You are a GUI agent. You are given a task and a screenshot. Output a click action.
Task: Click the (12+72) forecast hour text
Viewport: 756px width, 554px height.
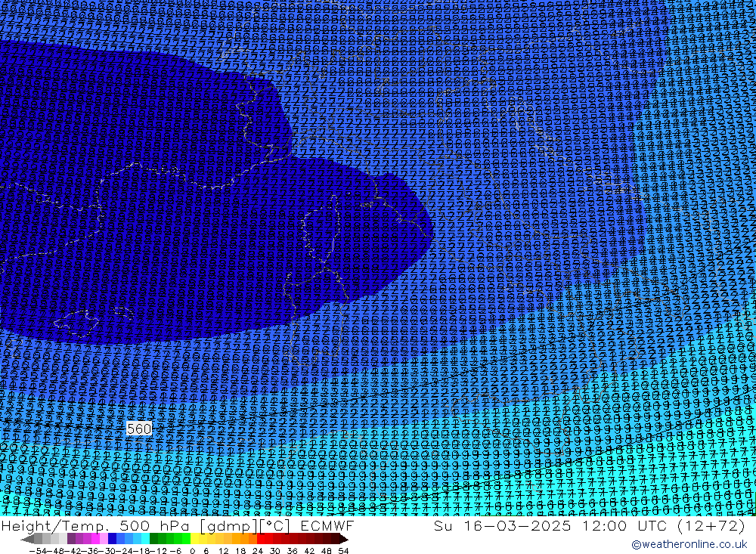pyautogui.click(x=711, y=525)
